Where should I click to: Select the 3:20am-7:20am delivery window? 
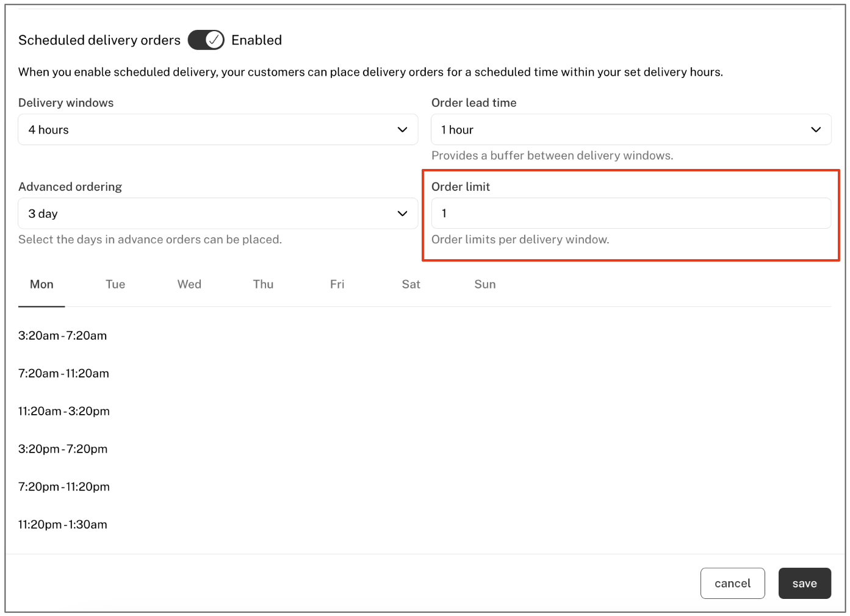click(62, 335)
